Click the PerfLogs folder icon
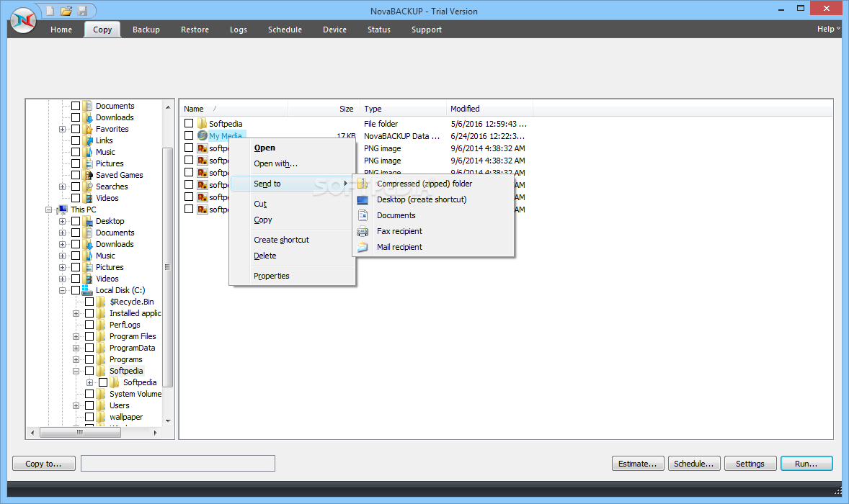Viewport: 849px width, 504px height. pos(101,325)
